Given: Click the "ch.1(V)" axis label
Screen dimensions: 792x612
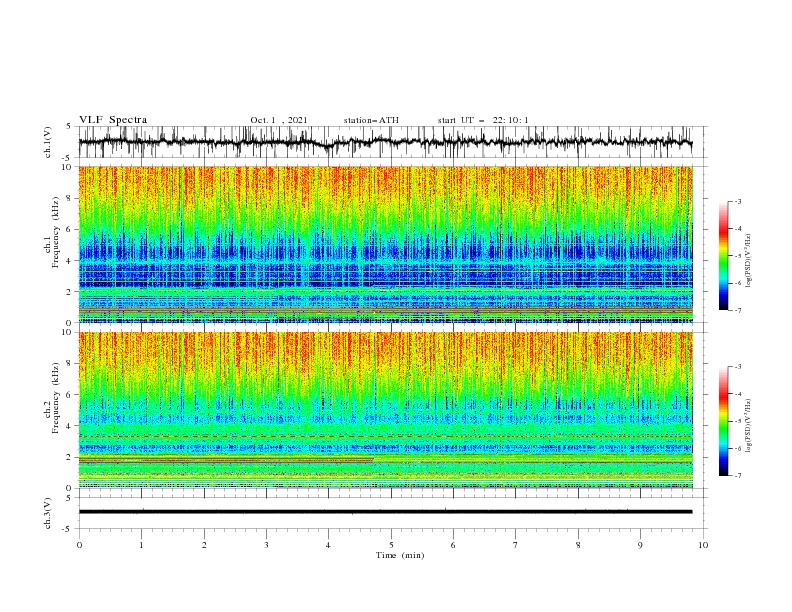Looking at the screenshot, I should tap(48, 142).
